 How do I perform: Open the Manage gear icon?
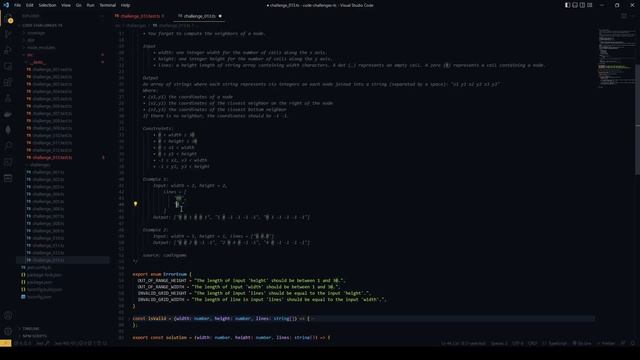8,331
